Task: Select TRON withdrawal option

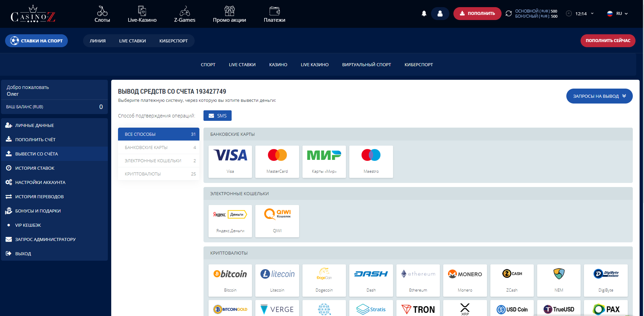Action: (x=418, y=308)
